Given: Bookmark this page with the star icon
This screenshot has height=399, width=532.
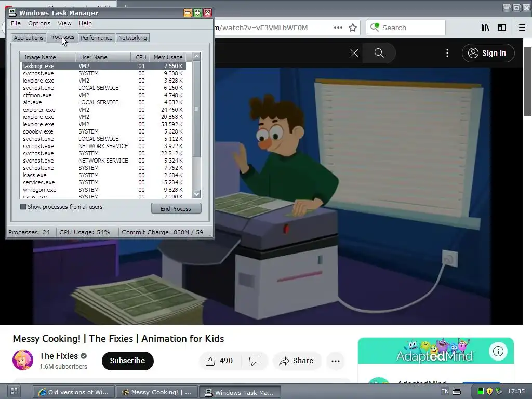Looking at the screenshot, I should (x=353, y=28).
